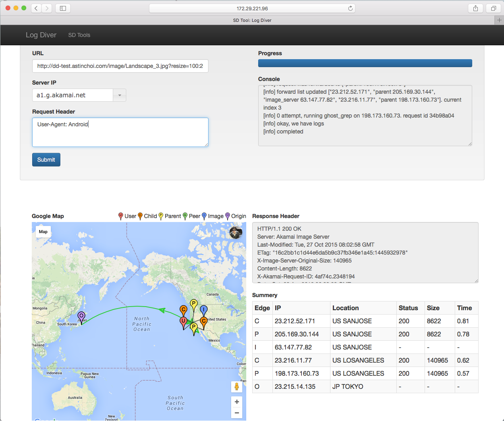Open Street View pegman on map
Viewport: 504px width, 421px height.
click(237, 387)
